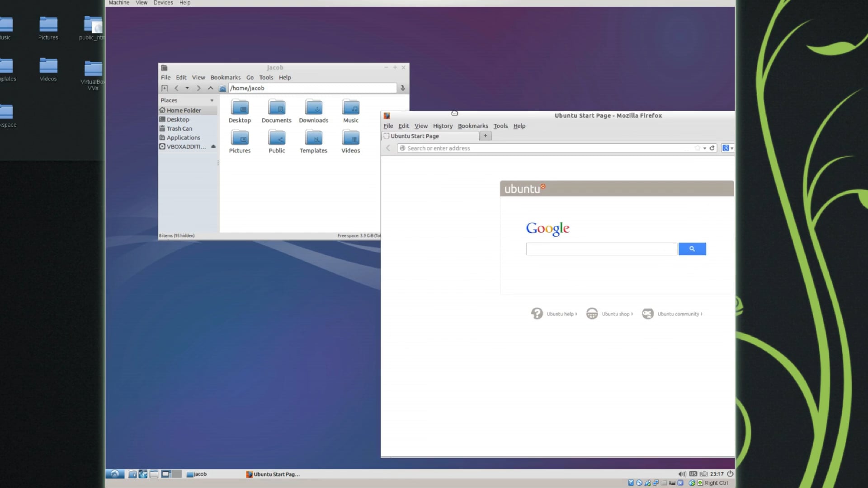Image resolution: width=868 pixels, height=488 pixels.
Task: Click the home folder icon in file manager toolbar
Action: click(222, 88)
